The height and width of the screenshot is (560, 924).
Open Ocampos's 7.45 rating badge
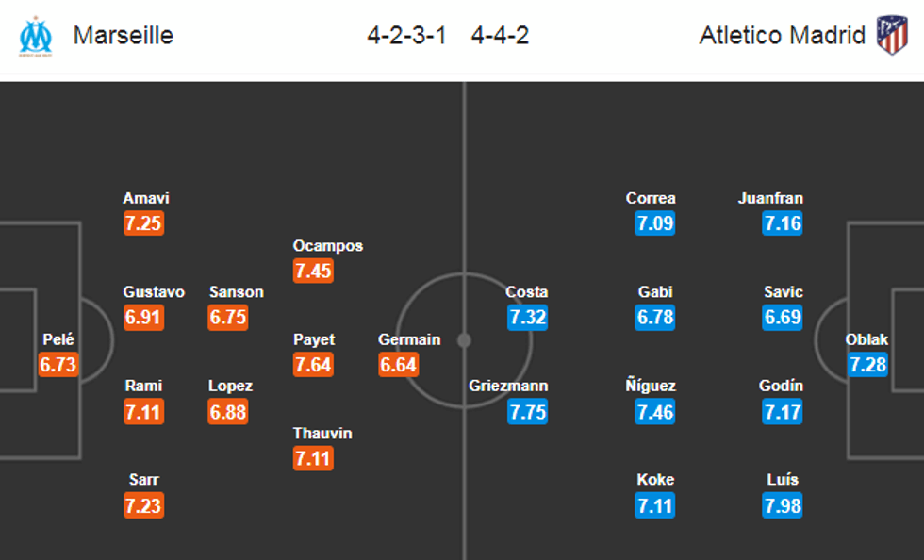(313, 272)
